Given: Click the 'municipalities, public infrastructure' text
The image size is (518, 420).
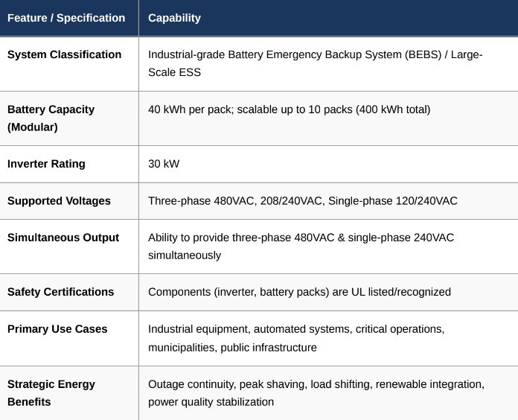Looking at the screenshot, I should 232,347.
